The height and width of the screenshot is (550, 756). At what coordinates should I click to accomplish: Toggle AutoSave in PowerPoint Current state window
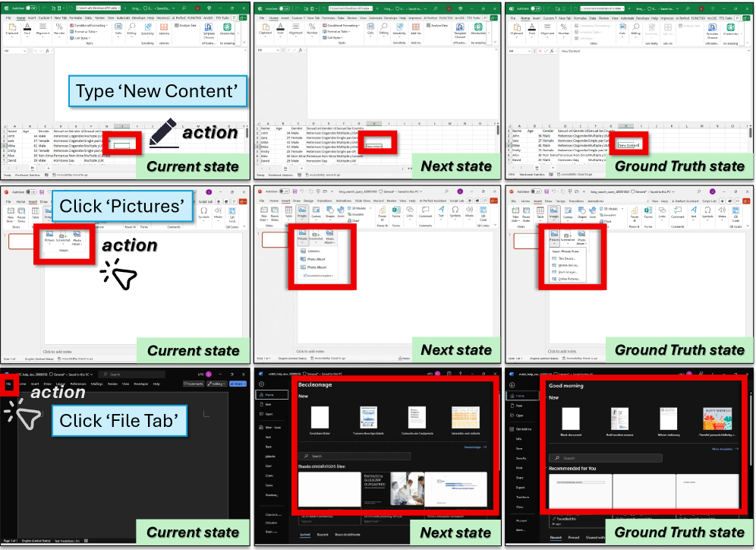33,192
